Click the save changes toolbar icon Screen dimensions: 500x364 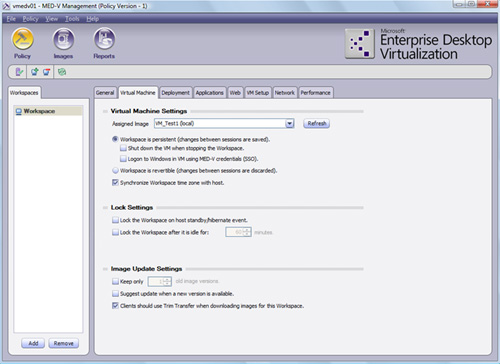pyautogui.click(x=19, y=72)
